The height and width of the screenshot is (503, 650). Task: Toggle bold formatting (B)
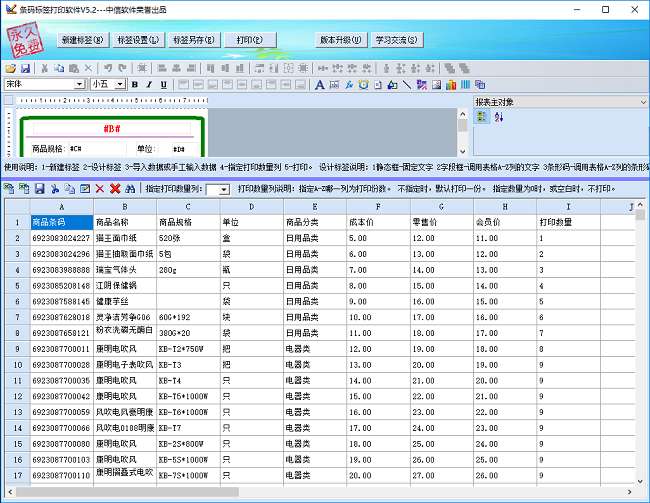point(135,85)
